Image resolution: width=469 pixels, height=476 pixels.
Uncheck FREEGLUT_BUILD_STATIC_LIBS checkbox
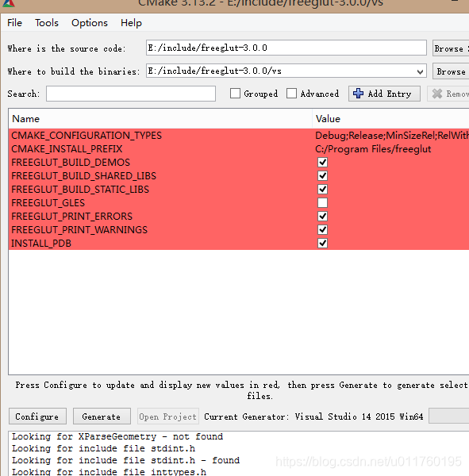tap(322, 189)
